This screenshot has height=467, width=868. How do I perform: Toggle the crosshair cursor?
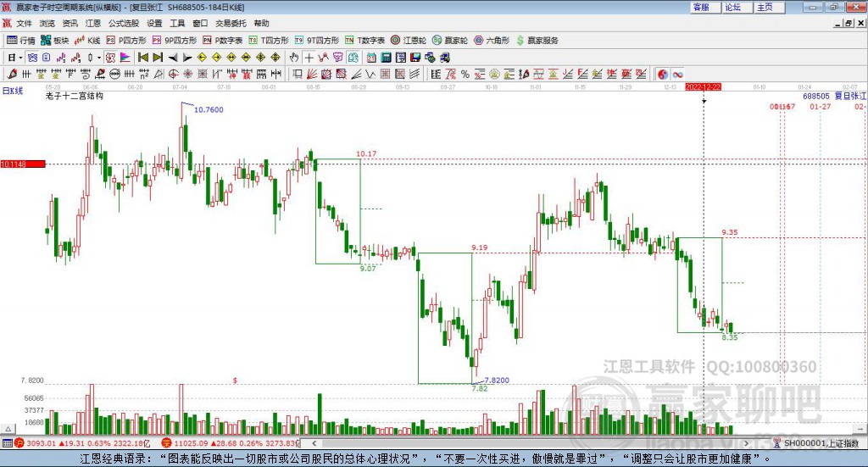(x=309, y=58)
